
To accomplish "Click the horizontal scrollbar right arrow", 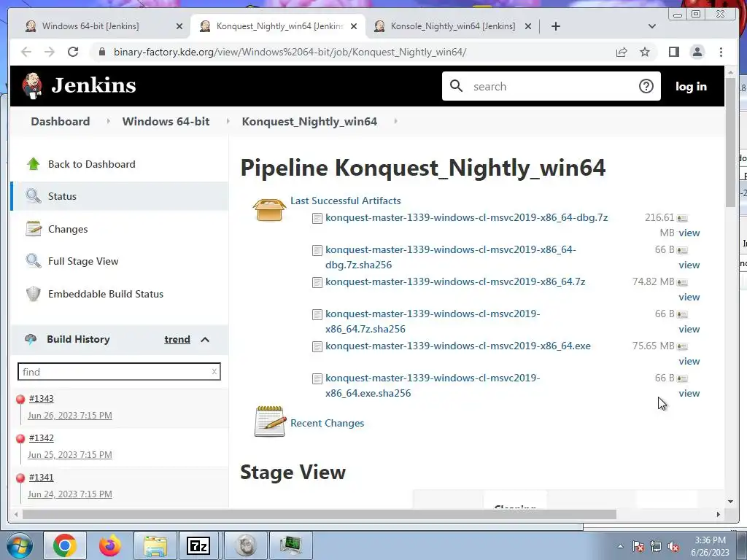I will (x=719, y=514).
